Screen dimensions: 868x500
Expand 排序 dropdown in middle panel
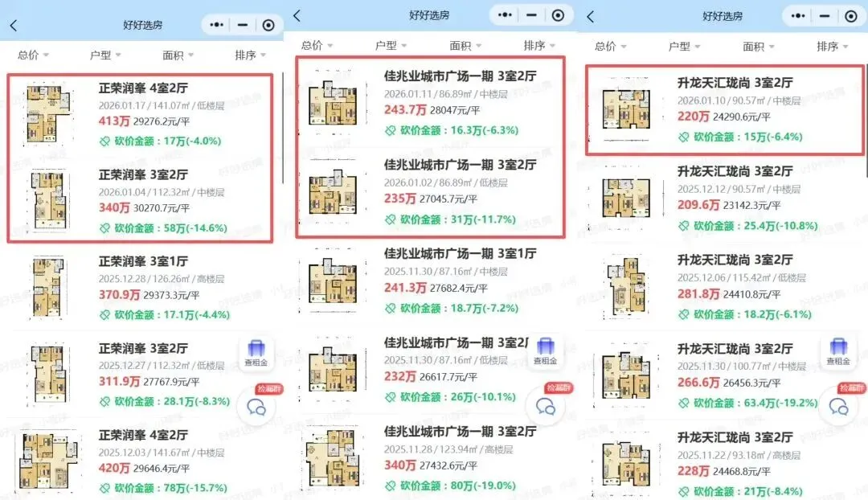click(x=539, y=45)
